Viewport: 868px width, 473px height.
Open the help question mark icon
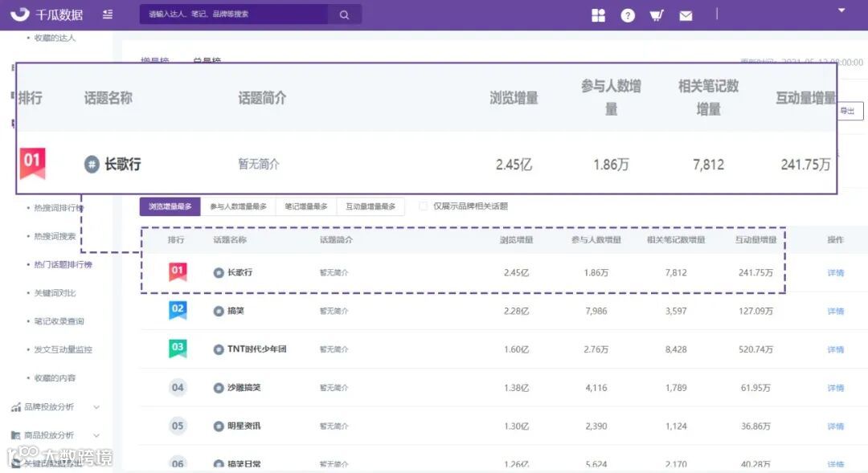click(628, 15)
